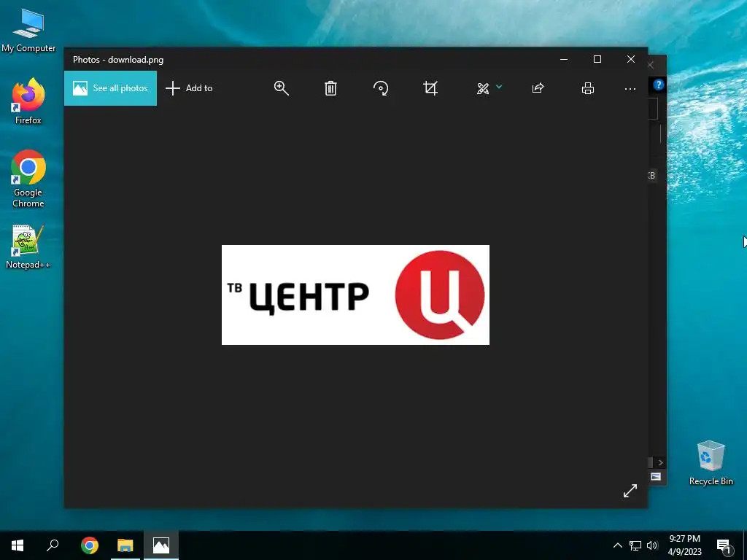Share the photo via share icon
This screenshot has height=560, width=747.
(x=538, y=88)
